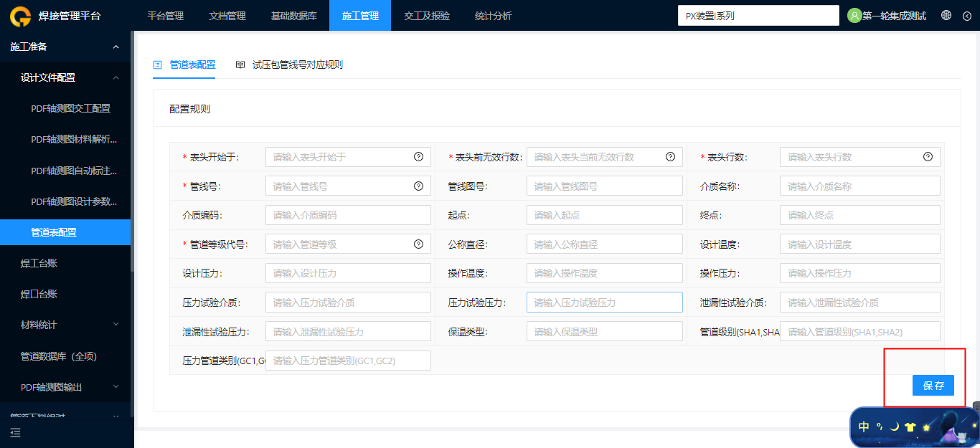Focus the 表头前无效行数 input field
The image size is (980, 448).
pos(604,157)
